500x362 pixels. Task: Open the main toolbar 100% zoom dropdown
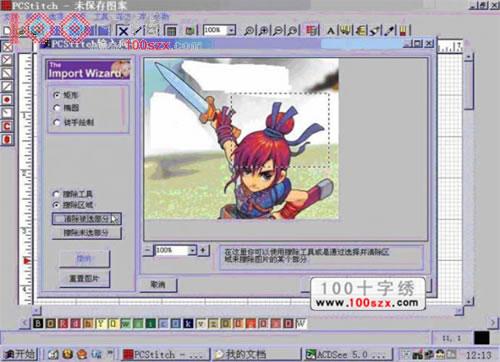click(232, 30)
